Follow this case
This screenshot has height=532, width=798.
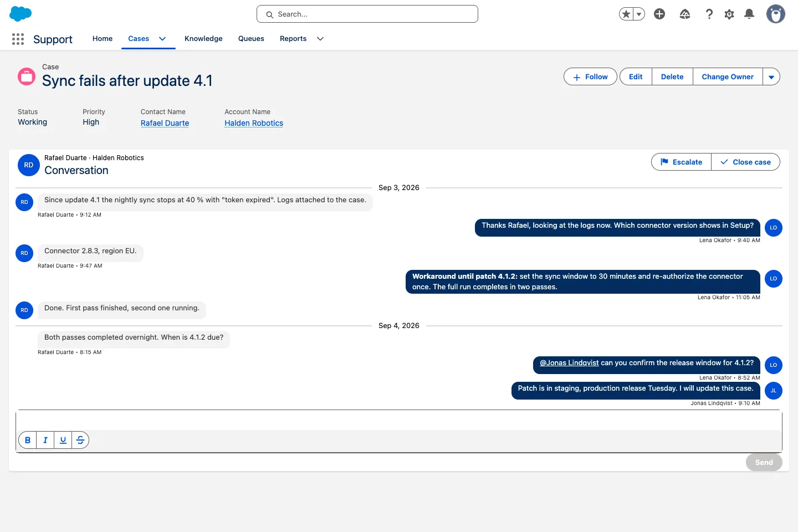coord(590,77)
